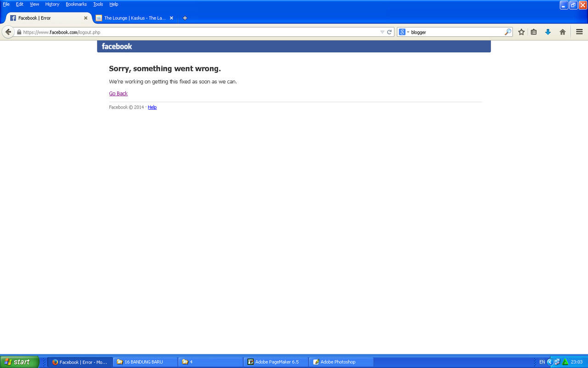
Task: Click the facebook logo in blue header
Action: click(x=117, y=46)
